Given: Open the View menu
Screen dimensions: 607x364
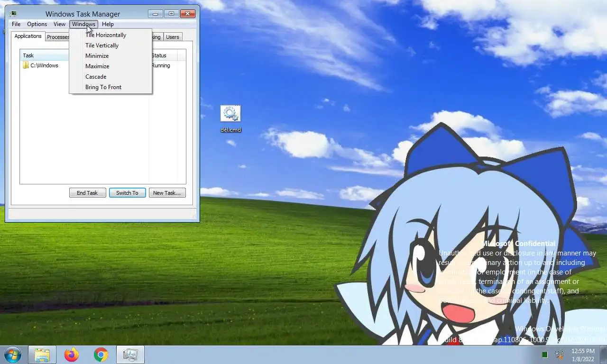Looking at the screenshot, I should pyautogui.click(x=59, y=24).
